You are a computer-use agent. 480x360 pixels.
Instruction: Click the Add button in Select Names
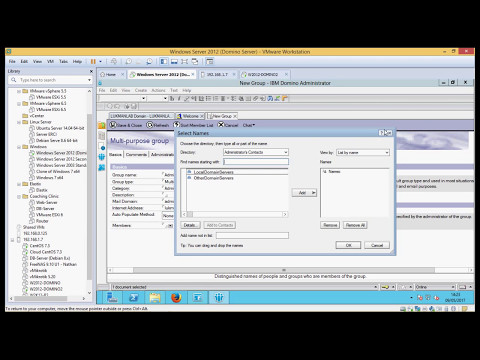coord(304,193)
